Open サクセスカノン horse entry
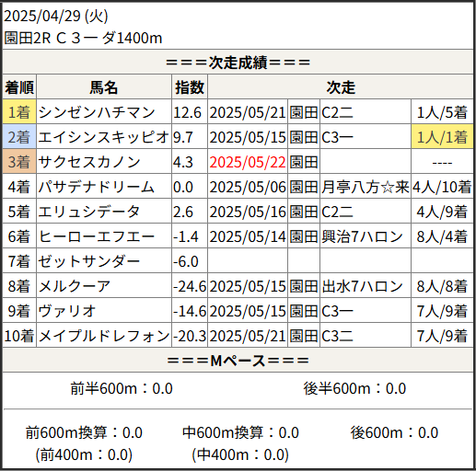The width and height of the screenshot is (476, 471). [x=89, y=162]
